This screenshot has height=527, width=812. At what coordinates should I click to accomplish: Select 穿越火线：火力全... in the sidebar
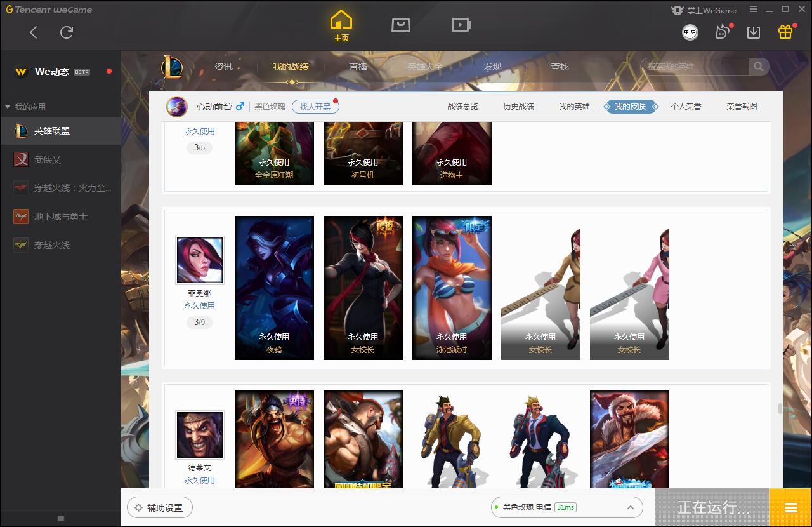(60, 188)
